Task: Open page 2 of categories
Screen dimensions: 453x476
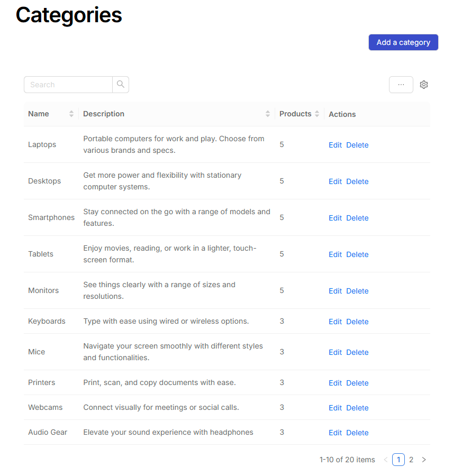Action: tap(411, 460)
